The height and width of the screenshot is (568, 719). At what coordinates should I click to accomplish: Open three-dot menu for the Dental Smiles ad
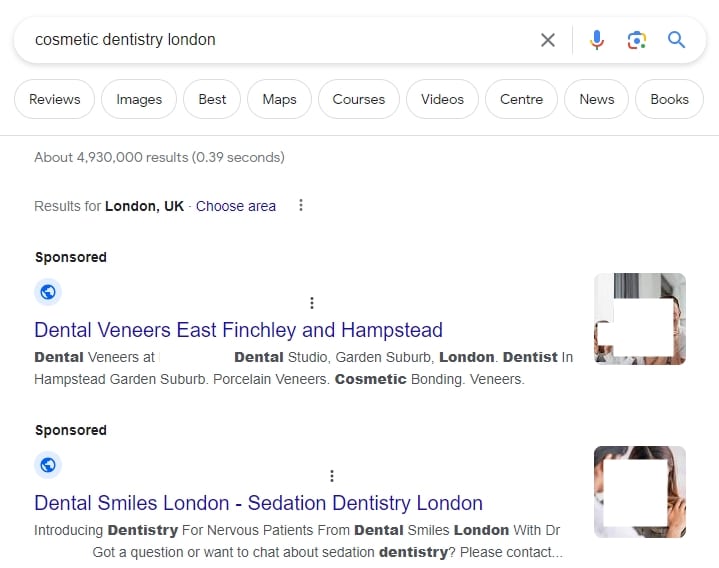point(332,476)
